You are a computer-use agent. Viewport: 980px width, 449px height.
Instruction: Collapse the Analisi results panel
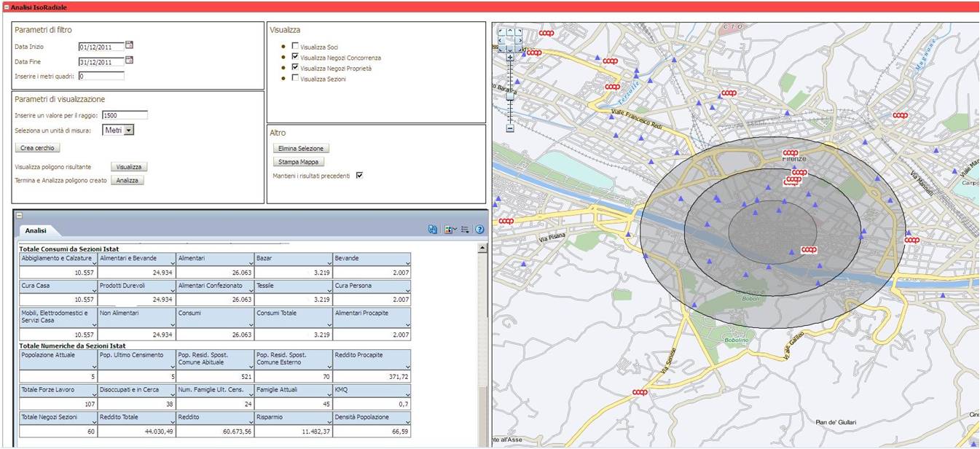click(20, 216)
